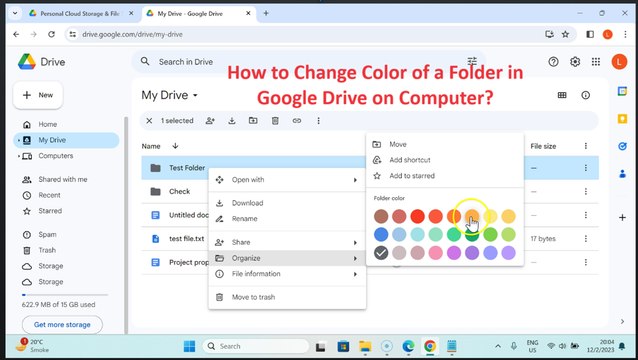The height and width of the screenshot is (360, 638).
Task: Click the Get more storage button
Action: [62, 325]
